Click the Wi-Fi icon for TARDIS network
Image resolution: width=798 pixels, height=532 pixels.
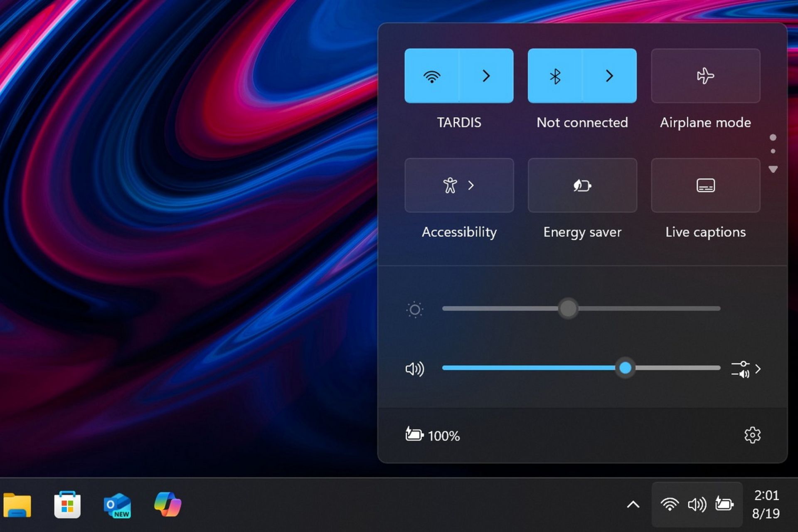point(432,76)
